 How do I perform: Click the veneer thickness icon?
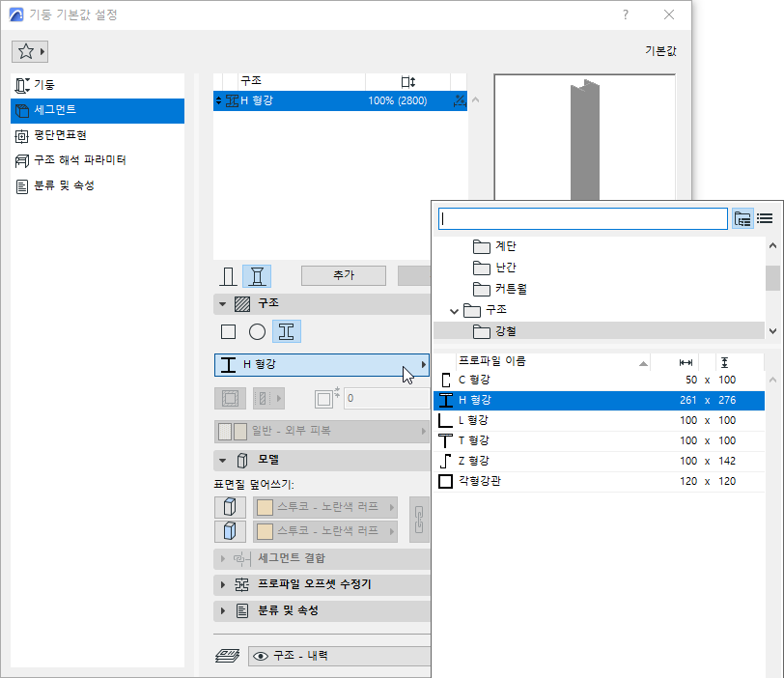tap(326, 398)
